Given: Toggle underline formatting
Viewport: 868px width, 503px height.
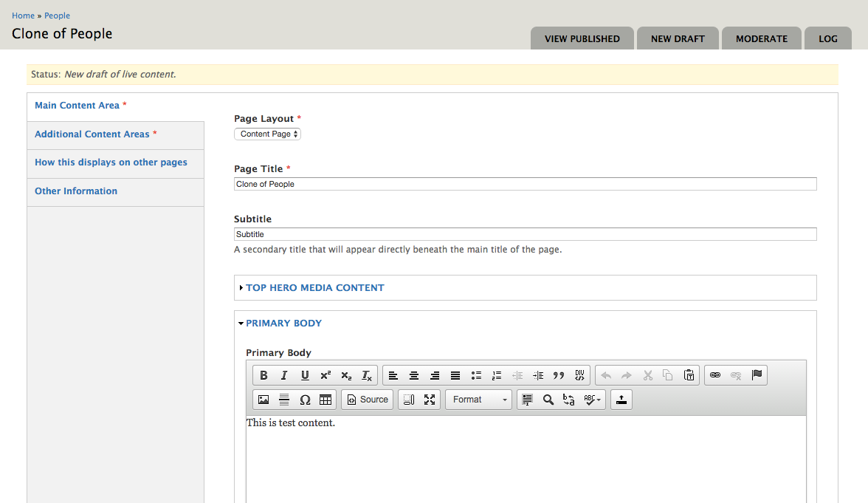Looking at the screenshot, I should (305, 375).
